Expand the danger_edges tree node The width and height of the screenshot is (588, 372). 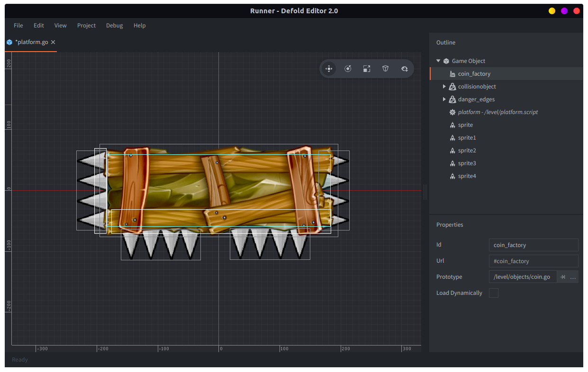444,99
